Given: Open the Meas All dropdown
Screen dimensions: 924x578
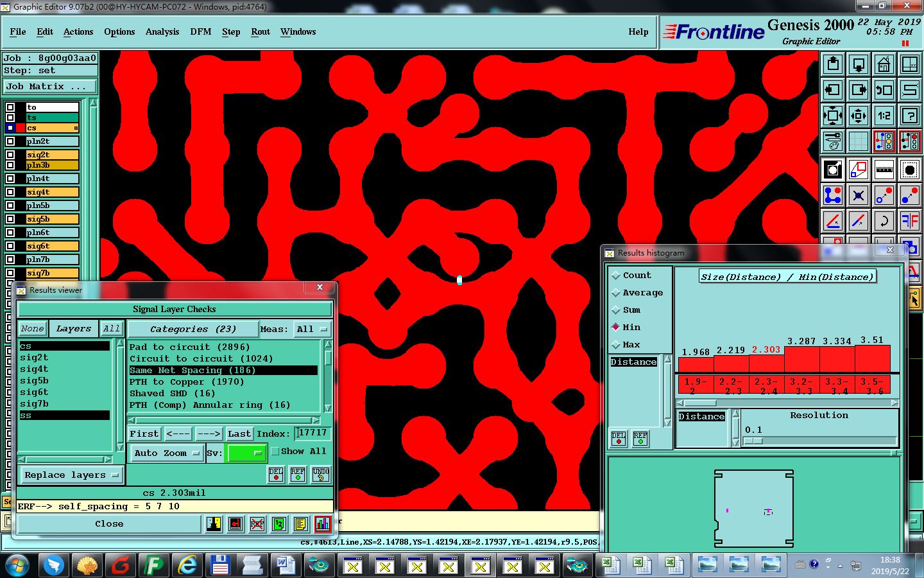Looking at the screenshot, I should click(312, 329).
